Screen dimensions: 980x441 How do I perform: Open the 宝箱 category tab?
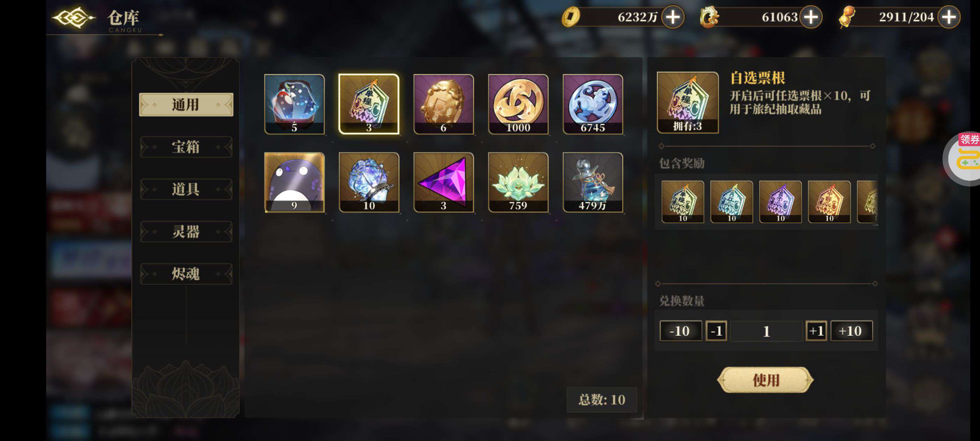[186, 147]
